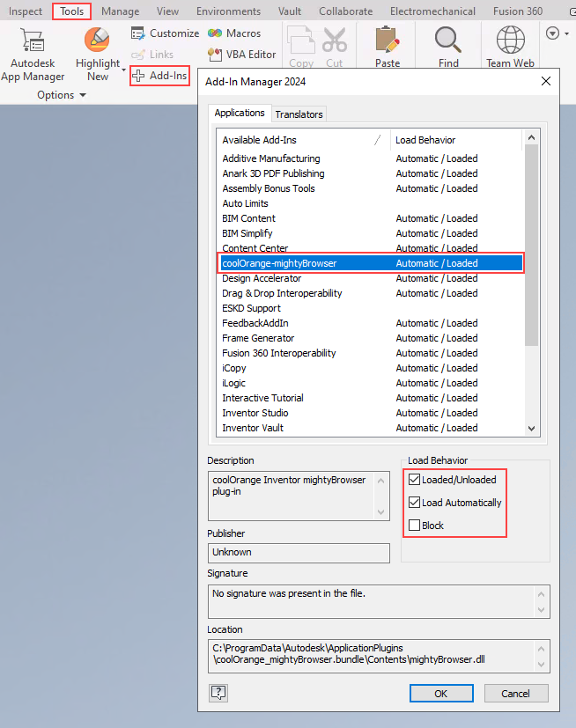Viewport: 576px width, 728px height.
Task: Open the View ribbon tab
Action: pos(167,11)
